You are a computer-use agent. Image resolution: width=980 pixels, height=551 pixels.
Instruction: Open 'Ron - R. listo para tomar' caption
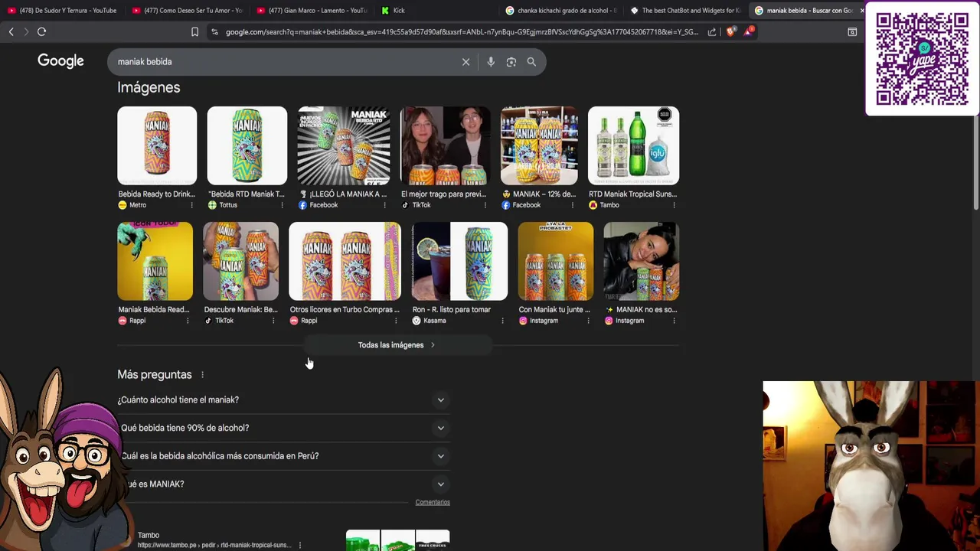[x=452, y=310]
